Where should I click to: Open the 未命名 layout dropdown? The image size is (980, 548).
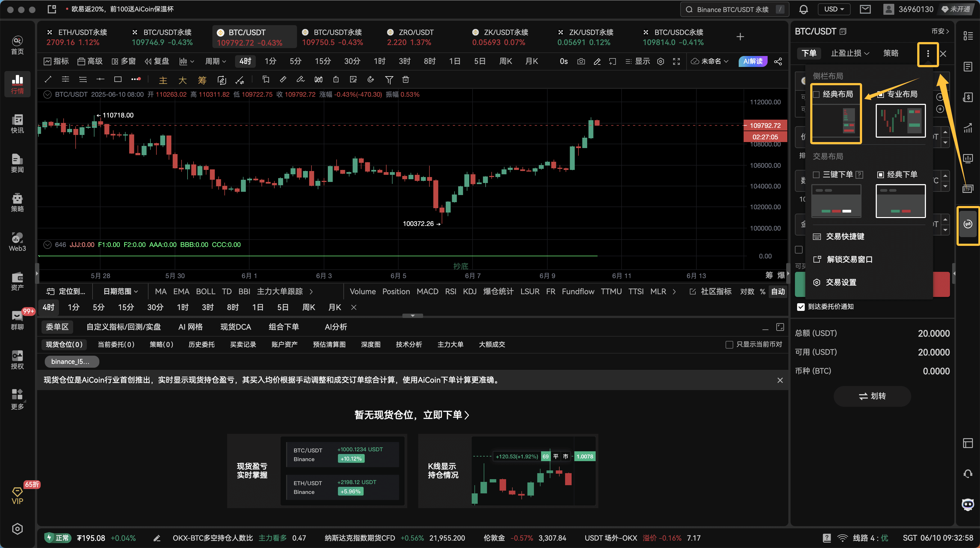(710, 61)
